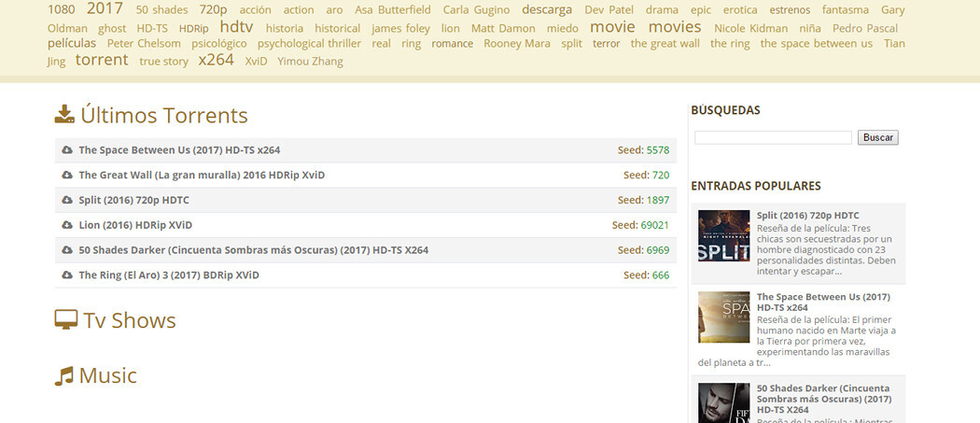This screenshot has height=423, width=980.
Task: Click the Split poster thumbnail in popular entries
Action: [x=723, y=235]
